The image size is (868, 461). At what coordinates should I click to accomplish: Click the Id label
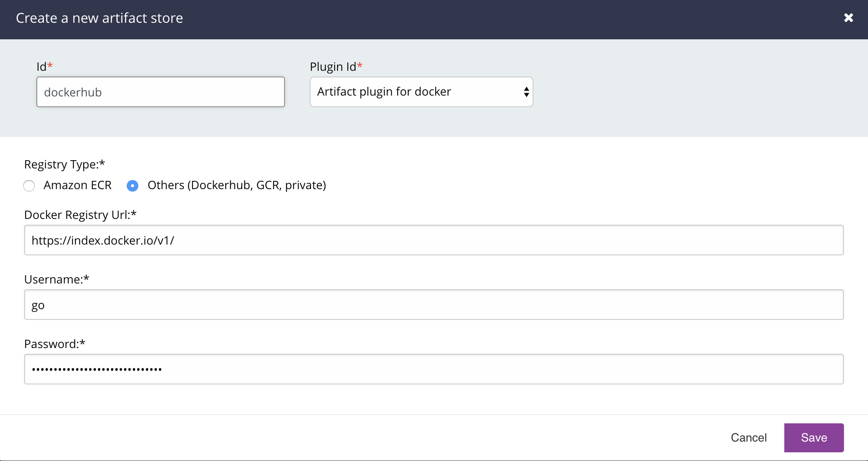(41, 67)
